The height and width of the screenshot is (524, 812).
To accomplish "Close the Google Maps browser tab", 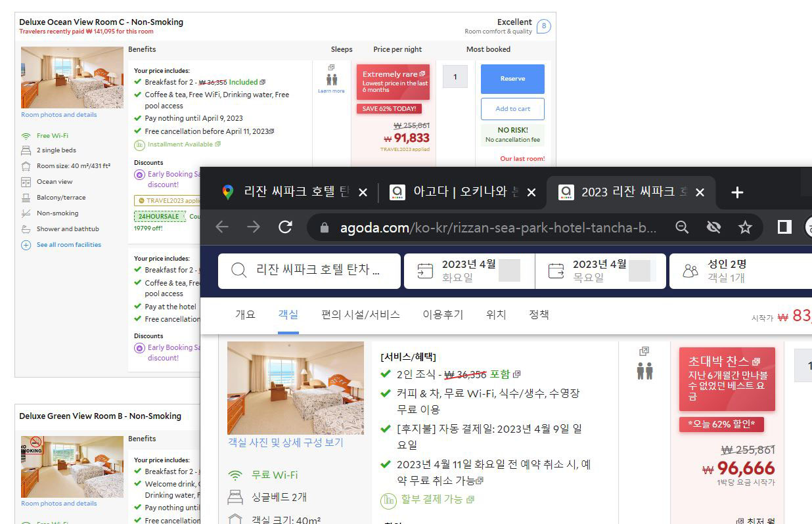I will click(x=363, y=192).
